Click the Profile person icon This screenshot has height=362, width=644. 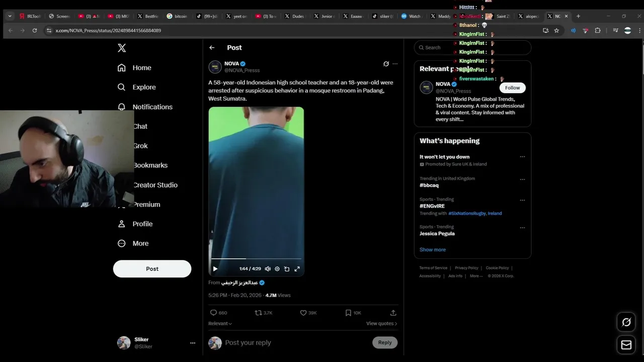coord(121,224)
